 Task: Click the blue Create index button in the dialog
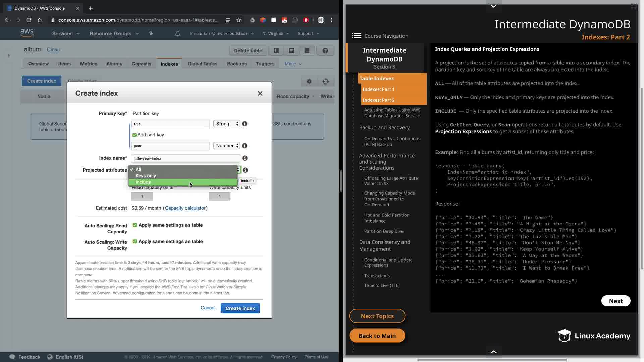tap(240, 308)
